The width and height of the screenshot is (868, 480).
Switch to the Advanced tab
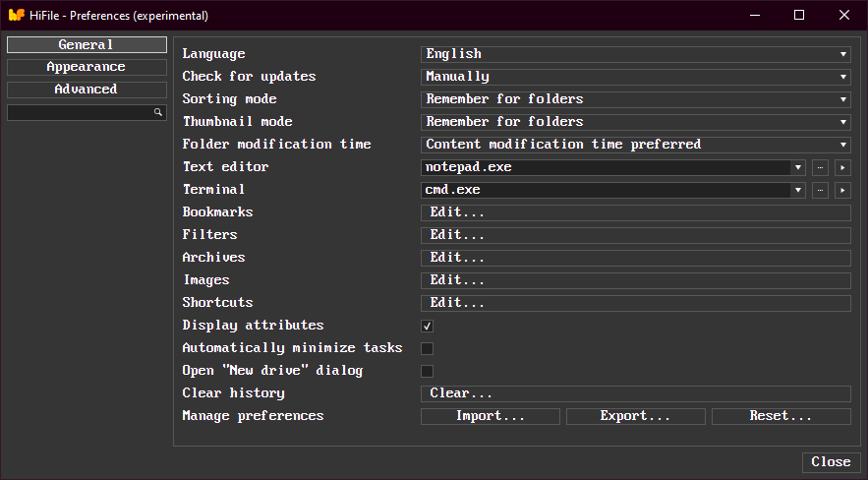pyautogui.click(x=87, y=90)
